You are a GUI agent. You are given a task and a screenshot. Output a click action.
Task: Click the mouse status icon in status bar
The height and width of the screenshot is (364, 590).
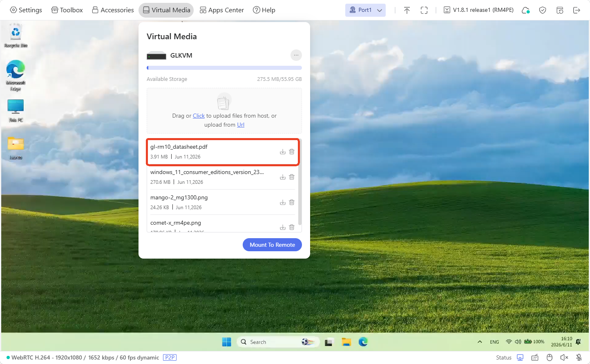550,357
